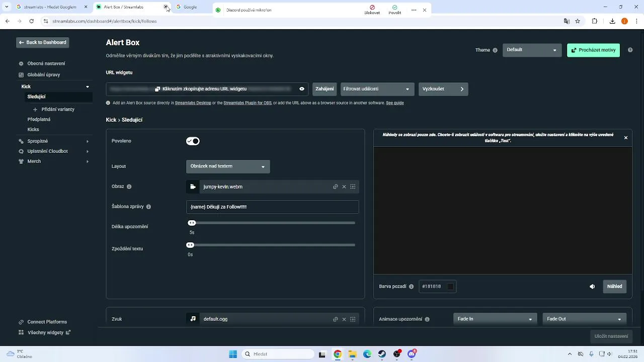This screenshot has height=362, width=644.
Task: Open the Windows Start menu
Action: [x=233, y=354]
